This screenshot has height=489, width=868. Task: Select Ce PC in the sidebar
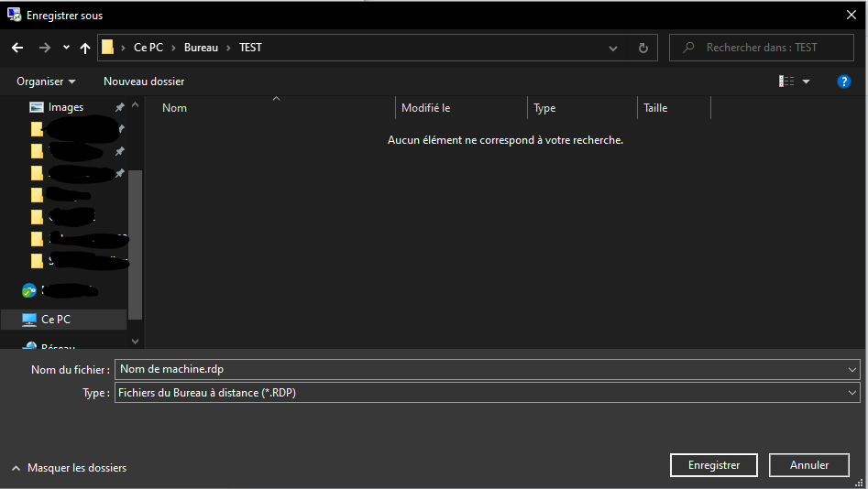tap(56, 320)
